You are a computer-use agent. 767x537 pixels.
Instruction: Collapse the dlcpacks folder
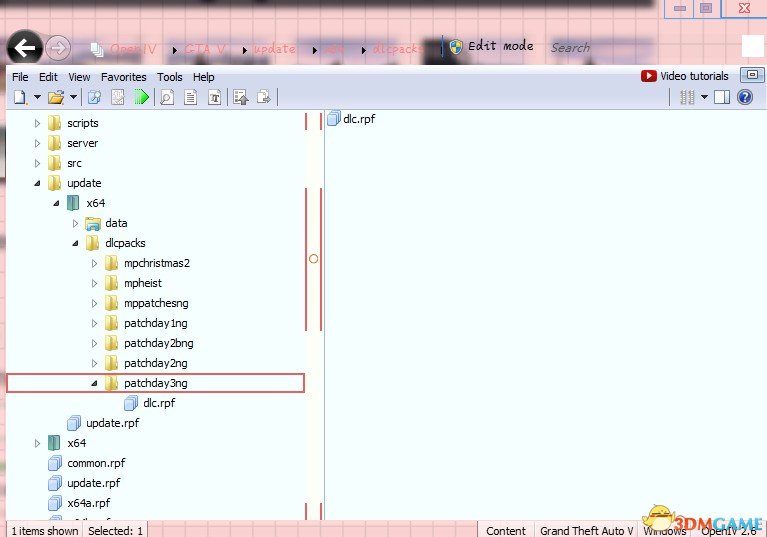tap(75, 244)
